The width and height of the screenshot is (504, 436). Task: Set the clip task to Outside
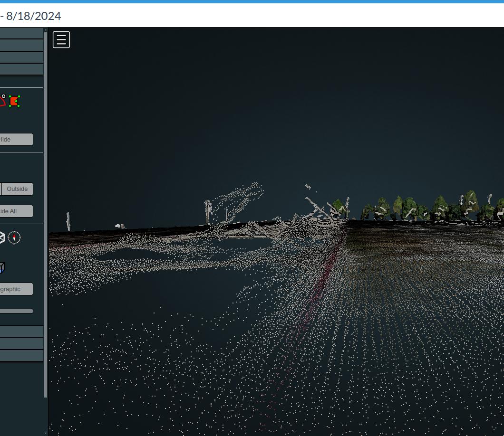[x=17, y=189]
